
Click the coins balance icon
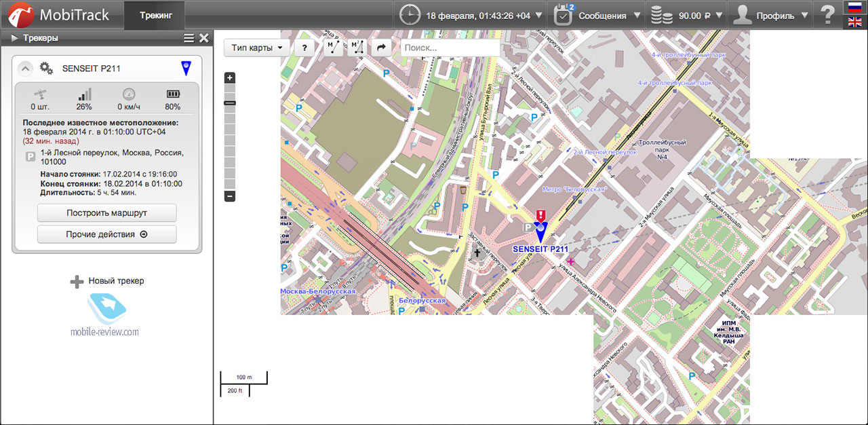[662, 15]
